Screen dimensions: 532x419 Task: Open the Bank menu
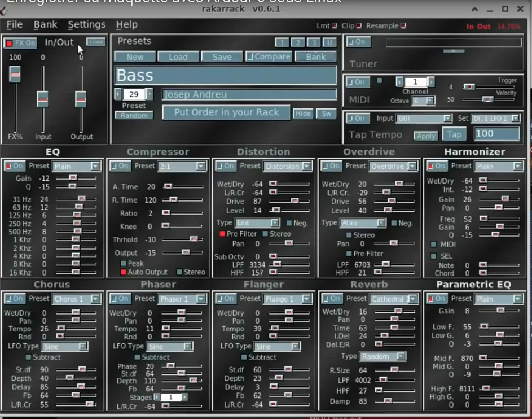click(45, 25)
